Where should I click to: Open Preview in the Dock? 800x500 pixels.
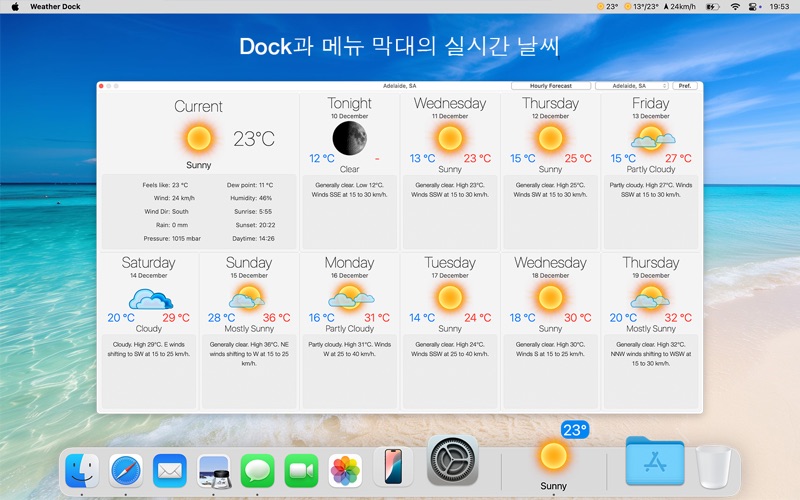click(x=214, y=471)
